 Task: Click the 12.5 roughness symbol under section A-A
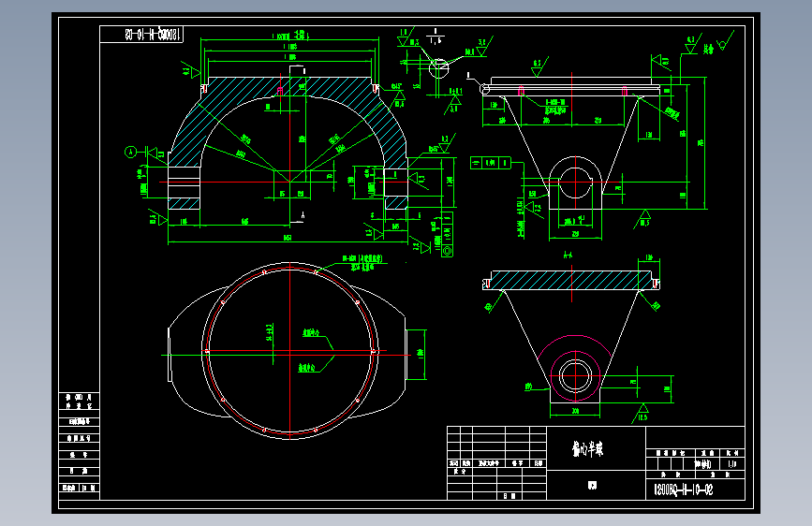pos(642,415)
